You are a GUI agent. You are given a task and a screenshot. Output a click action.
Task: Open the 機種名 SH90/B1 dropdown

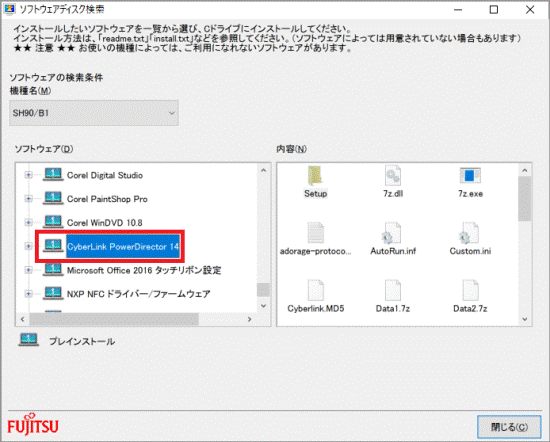(94, 113)
